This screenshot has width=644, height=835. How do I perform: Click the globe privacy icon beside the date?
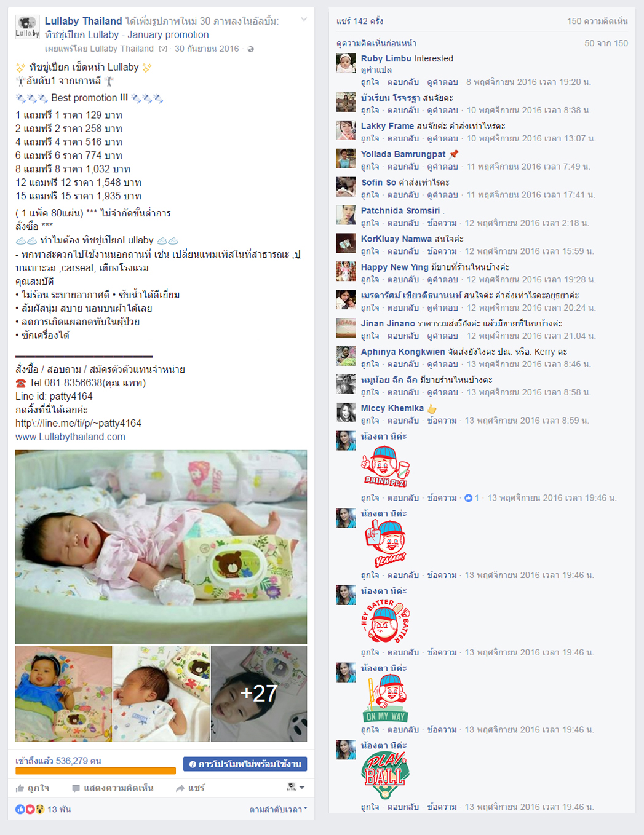251,49
